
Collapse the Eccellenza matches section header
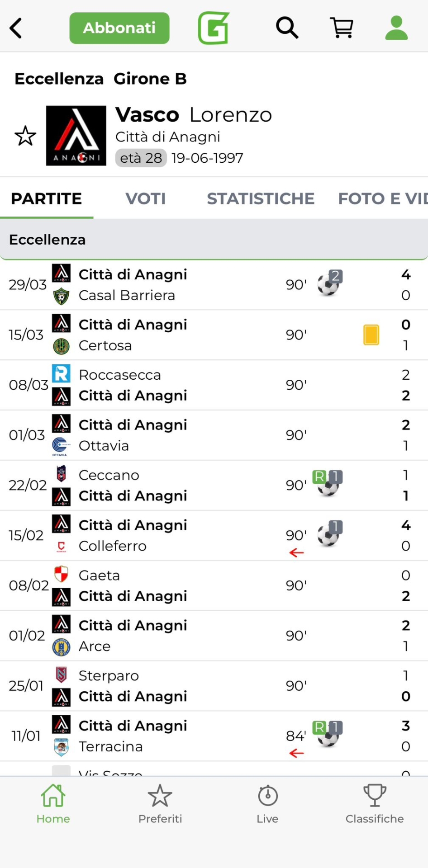tap(214, 240)
